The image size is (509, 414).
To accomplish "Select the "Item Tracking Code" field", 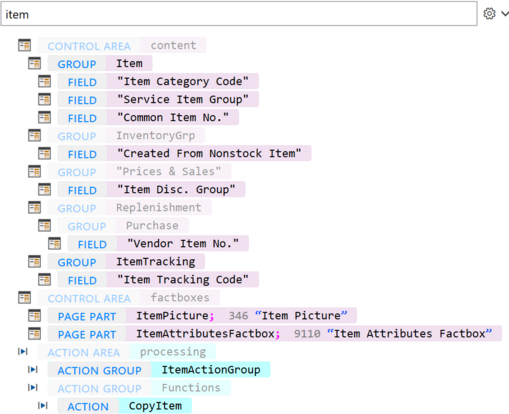I will [x=158, y=280].
